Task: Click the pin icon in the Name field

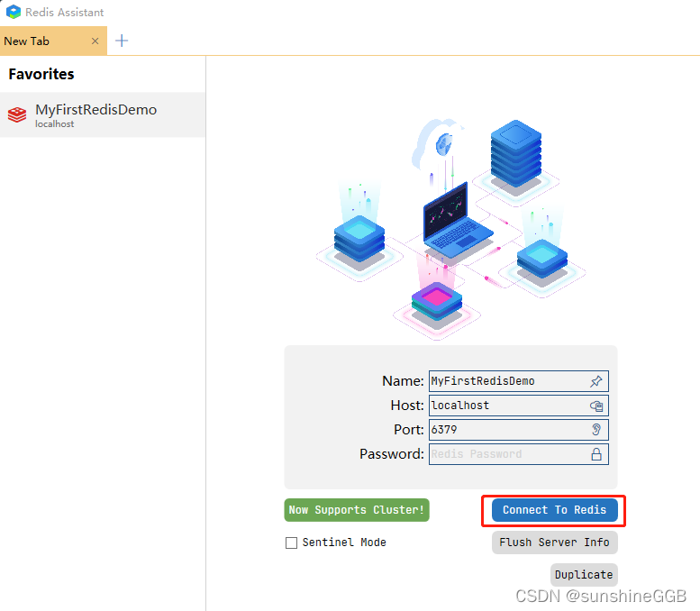Action: tap(596, 381)
